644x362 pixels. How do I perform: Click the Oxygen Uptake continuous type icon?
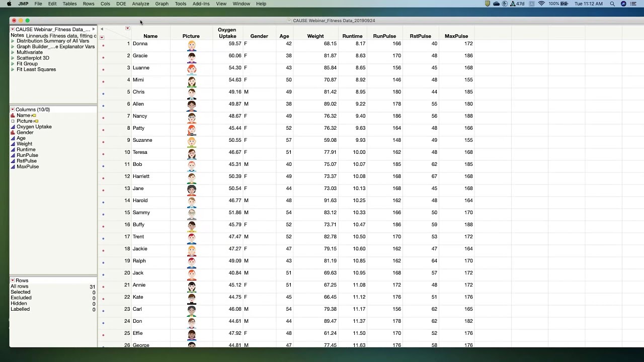tap(13, 127)
